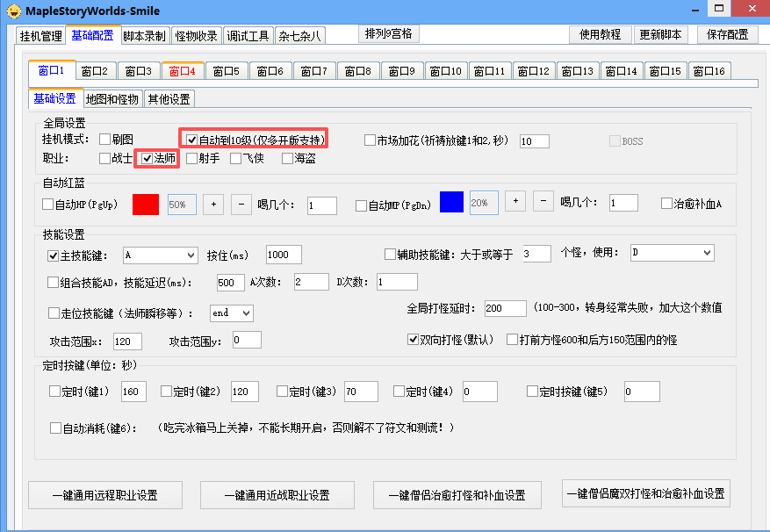Close the MapleStoryWorlds-Smile window
Screen dimensions: 770x532
752,9
